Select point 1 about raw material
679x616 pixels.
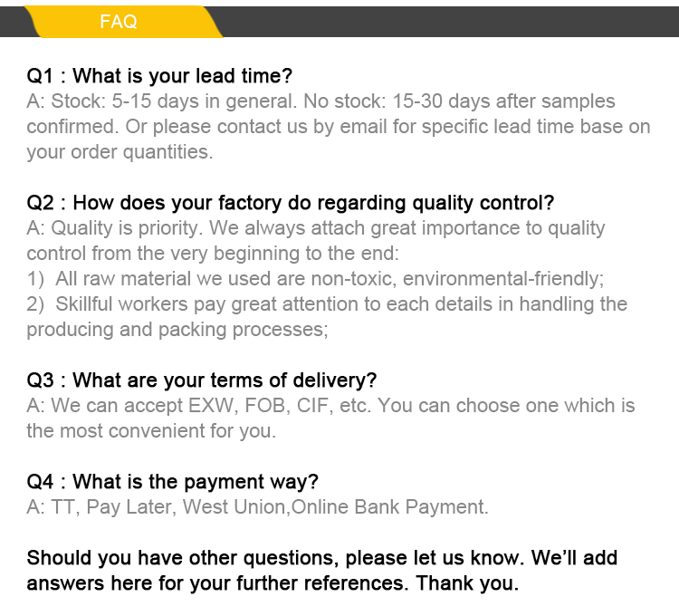pos(315,279)
